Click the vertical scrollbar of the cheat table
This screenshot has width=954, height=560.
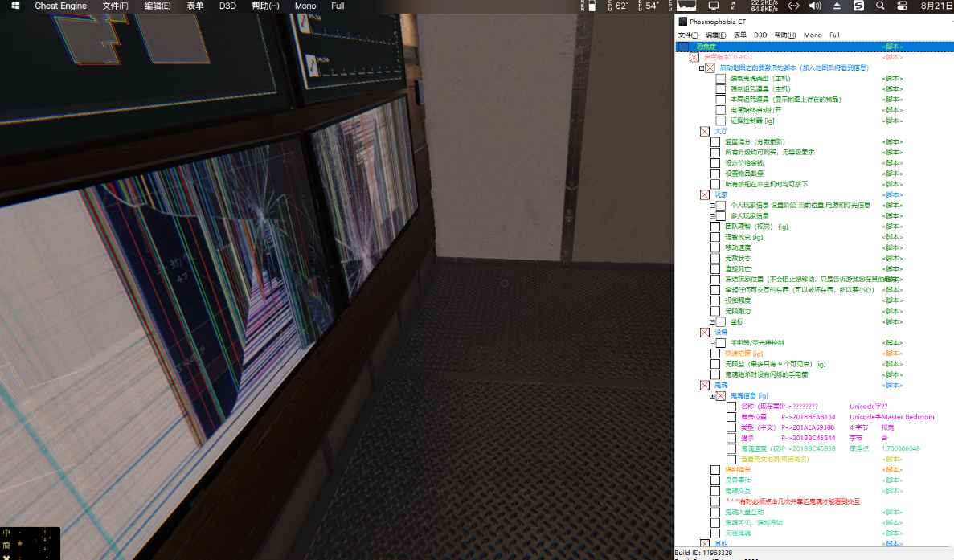[950, 281]
